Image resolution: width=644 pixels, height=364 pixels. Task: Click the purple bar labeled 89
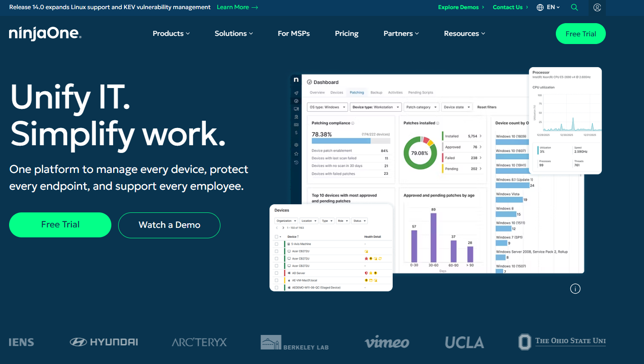click(434, 238)
